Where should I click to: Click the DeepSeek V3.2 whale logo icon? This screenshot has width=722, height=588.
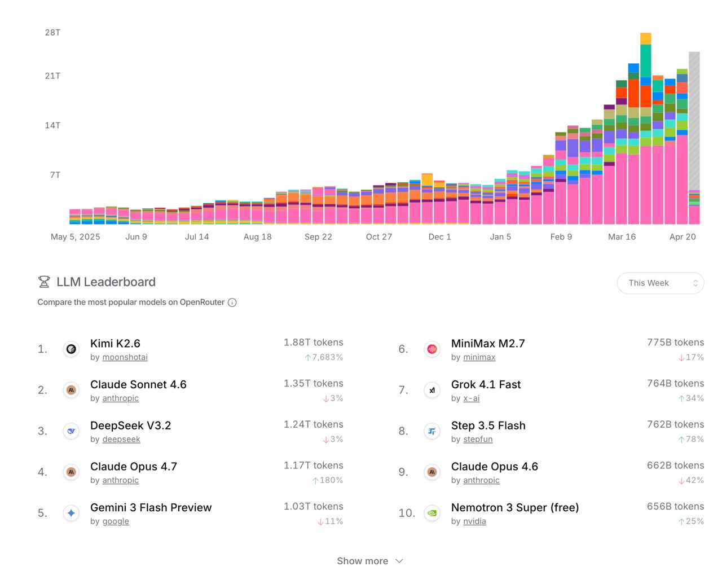pos(71,431)
